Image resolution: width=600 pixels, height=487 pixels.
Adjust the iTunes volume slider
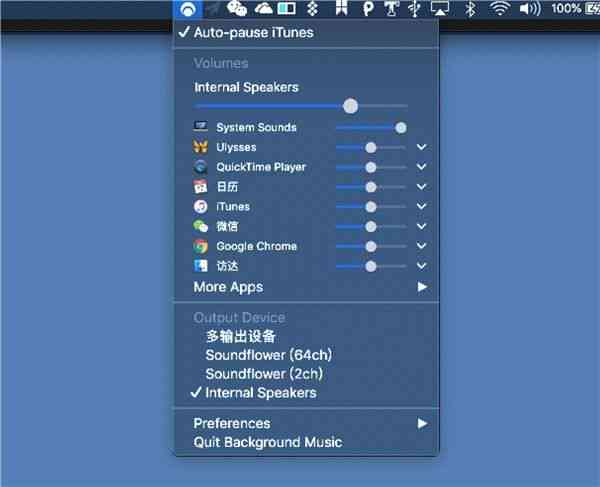click(371, 207)
